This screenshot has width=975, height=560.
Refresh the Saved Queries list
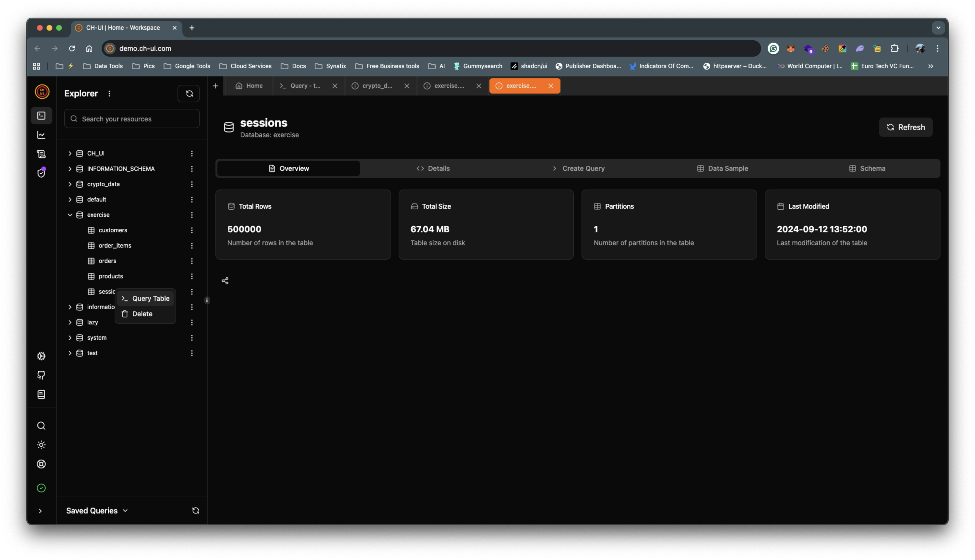[x=196, y=510]
